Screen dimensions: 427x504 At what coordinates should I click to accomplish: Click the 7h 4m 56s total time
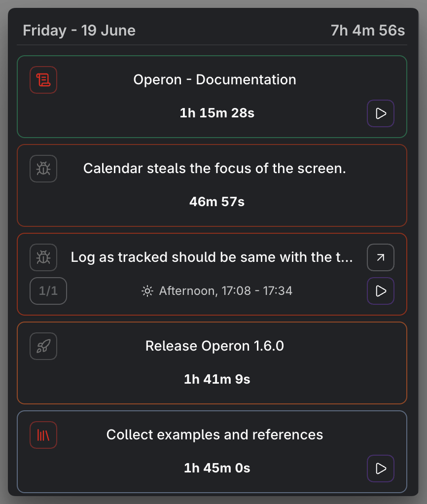tap(368, 31)
